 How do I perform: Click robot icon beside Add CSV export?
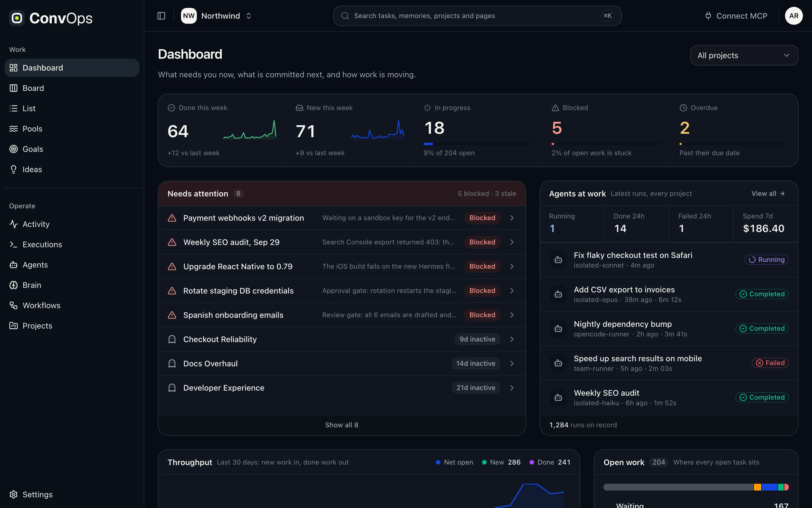(x=558, y=294)
